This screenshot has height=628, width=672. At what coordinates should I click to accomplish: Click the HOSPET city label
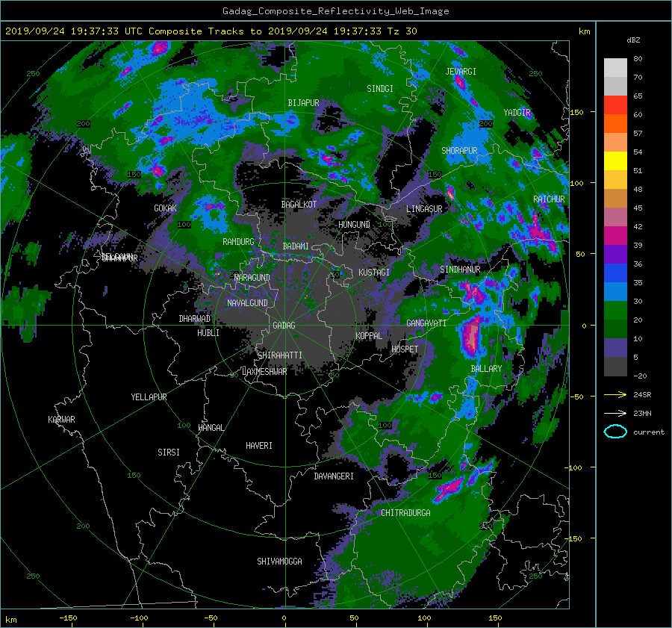tap(405, 349)
